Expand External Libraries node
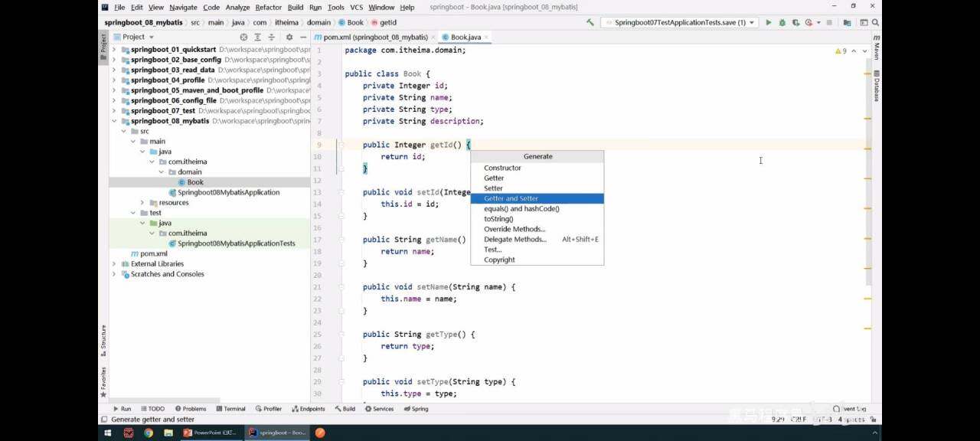Viewport: 980px width, 441px height. tap(114, 263)
